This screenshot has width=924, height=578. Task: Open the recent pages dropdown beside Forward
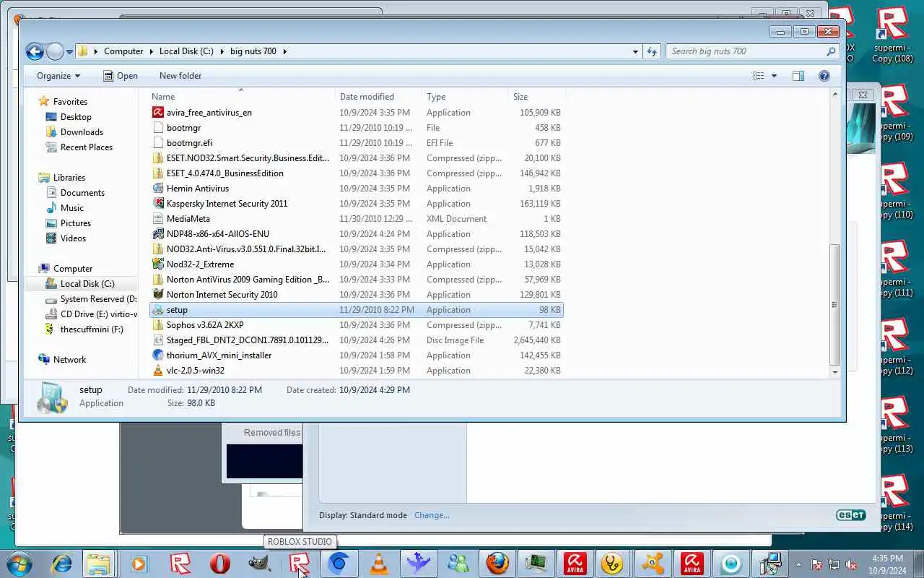(69, 52)
